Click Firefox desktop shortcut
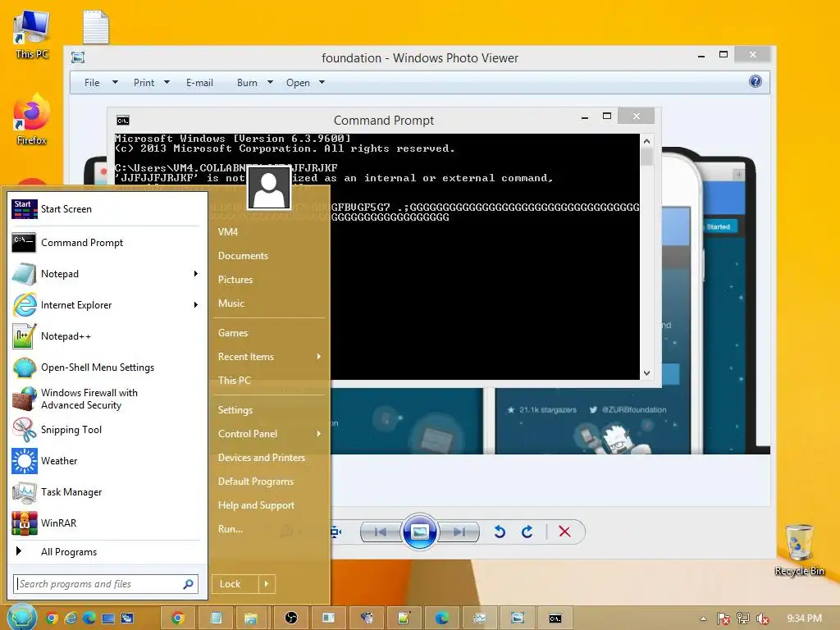This screenshot has width=840, height=630. (32, 118)
